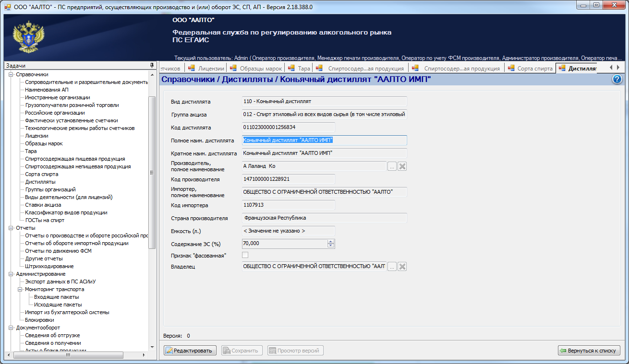Viewport: 629px width, 364px height.
Task: Select Штрихкодирование in the tree
Action: tap(49, 266)
